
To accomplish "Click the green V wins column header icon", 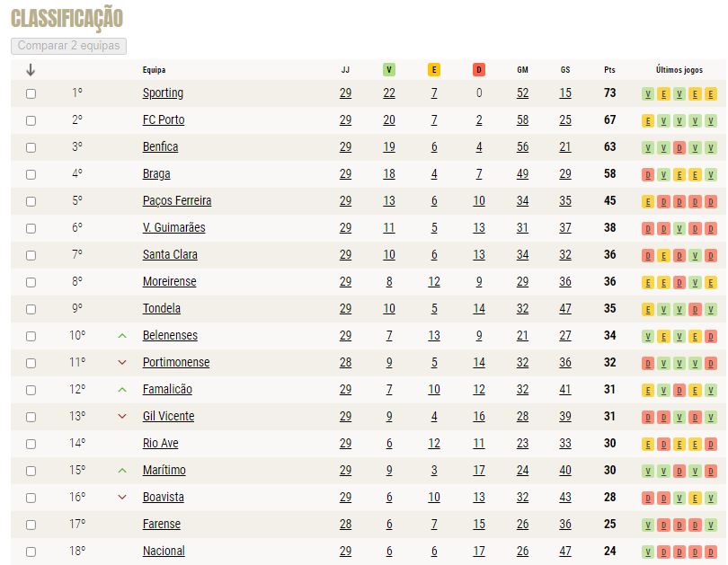I will (388, 69).
